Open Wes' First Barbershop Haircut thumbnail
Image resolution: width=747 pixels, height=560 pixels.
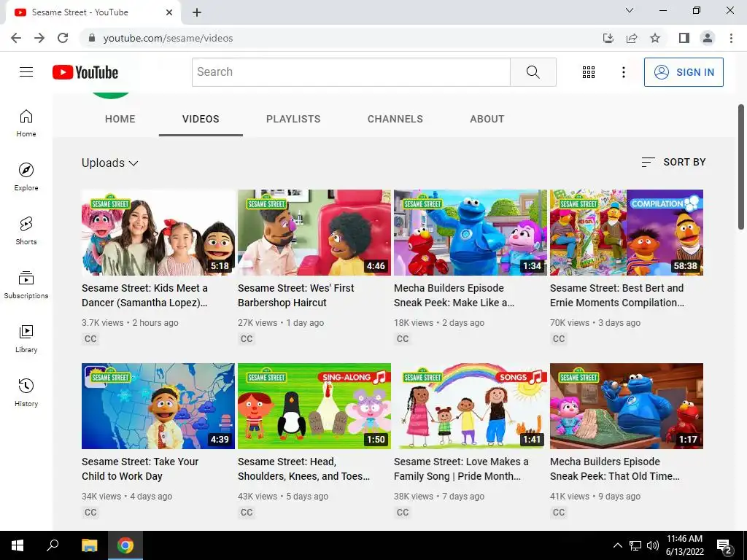tap(314, 233)
